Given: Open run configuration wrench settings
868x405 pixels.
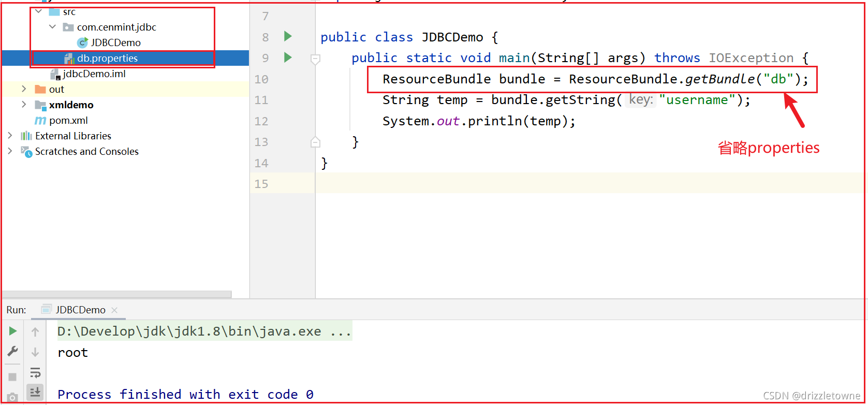Looking at the screenshot, I should click(x=13, y=351).
